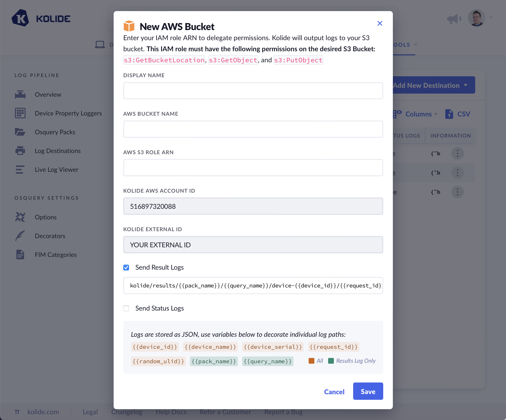Viewport: 506px width, 420px height.
Task: Click the orange All legend swatch
Action: [311, 361]
